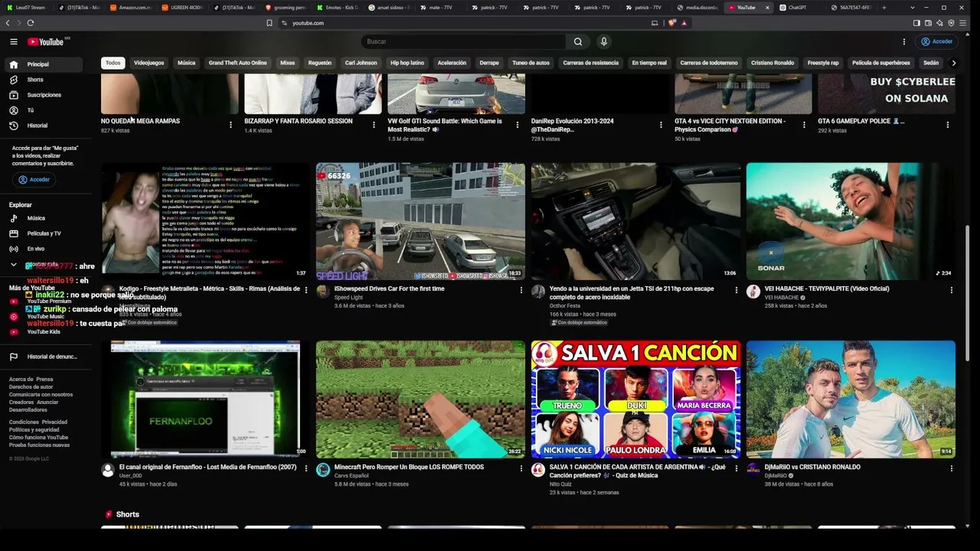Screen dimensions: 980x551
Task: Open the Principal home item in the sidebar
Action: click(43, 64)
